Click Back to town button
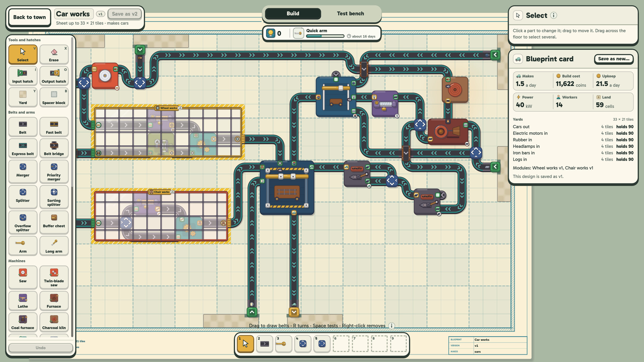Screen dimensions: 644x362 pyautogui.click(x=30, y=17)
